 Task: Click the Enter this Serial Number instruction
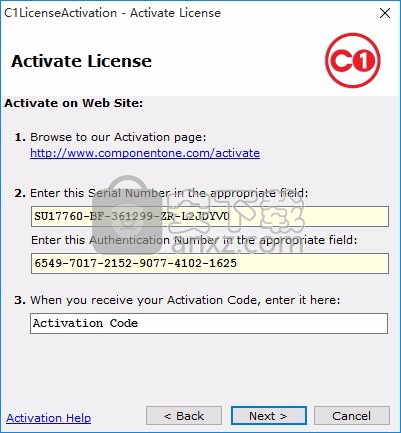tap(169, 193)
